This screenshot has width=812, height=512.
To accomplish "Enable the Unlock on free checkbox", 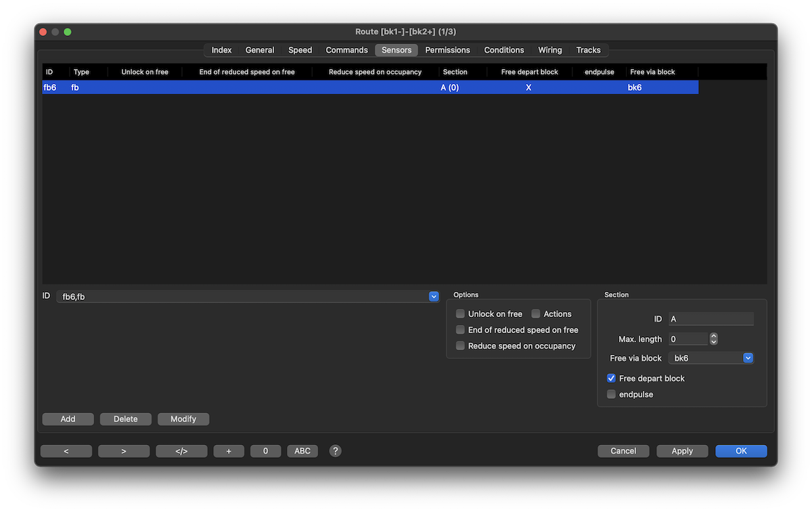I will tap(461, 314).
